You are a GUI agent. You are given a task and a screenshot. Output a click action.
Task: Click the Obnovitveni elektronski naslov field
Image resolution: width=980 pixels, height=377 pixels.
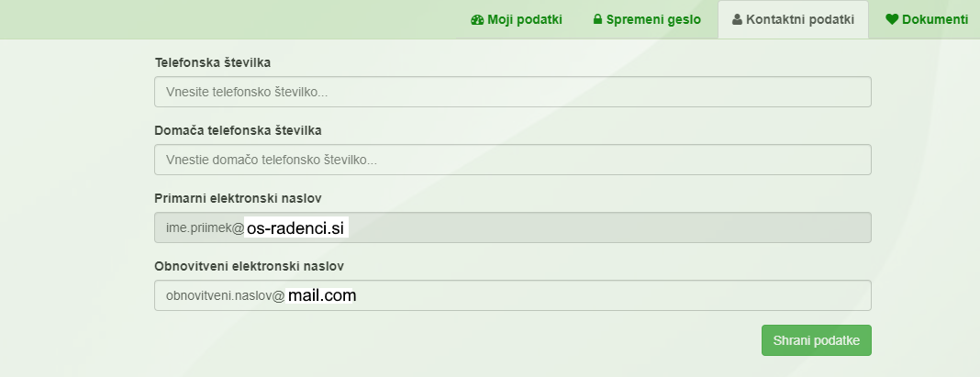click(x=606, y=295)
